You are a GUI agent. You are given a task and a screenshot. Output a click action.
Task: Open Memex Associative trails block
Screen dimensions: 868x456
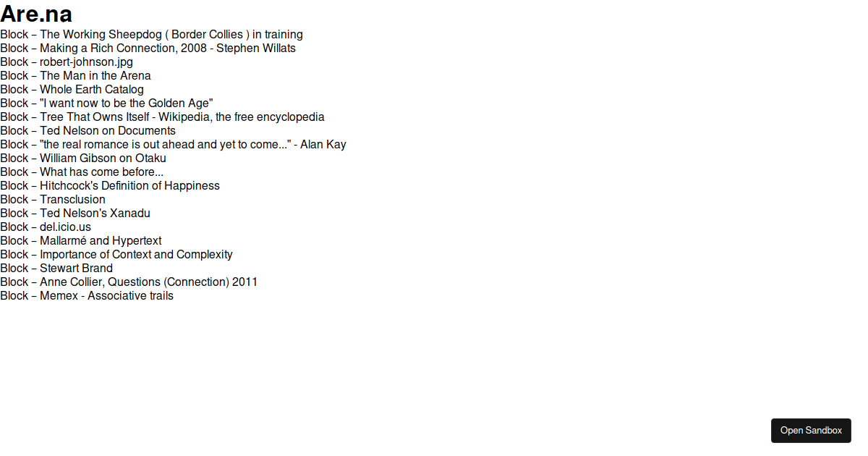click(87, 295)
